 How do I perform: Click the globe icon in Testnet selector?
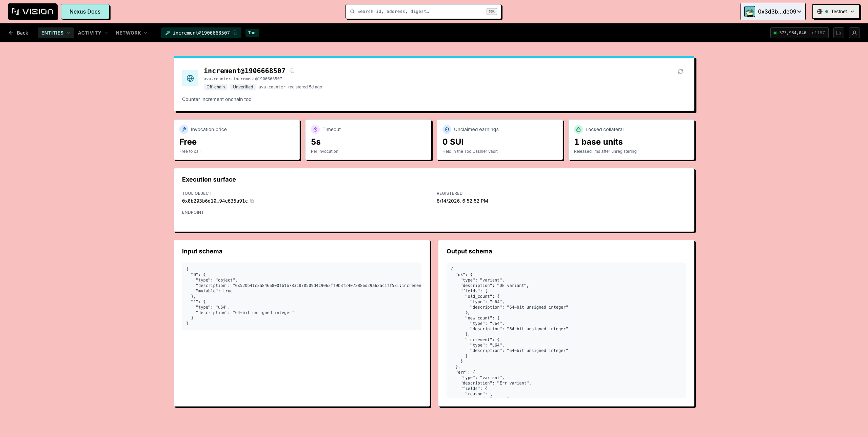820,12
